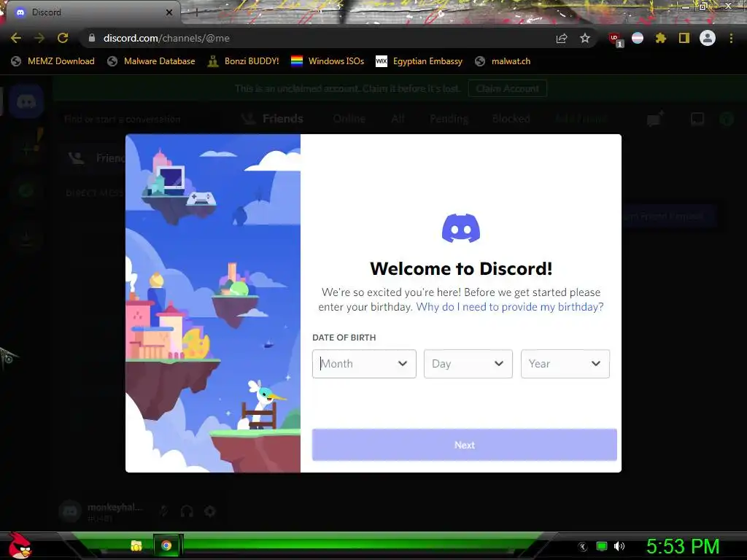
Task: Open the uBlock Origin extension
Action: (x=615, y=39)
